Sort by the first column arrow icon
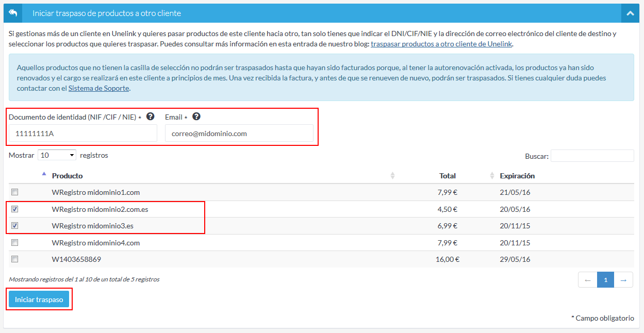Viewport: 644px width, 333px height. [x=43, y=174]
